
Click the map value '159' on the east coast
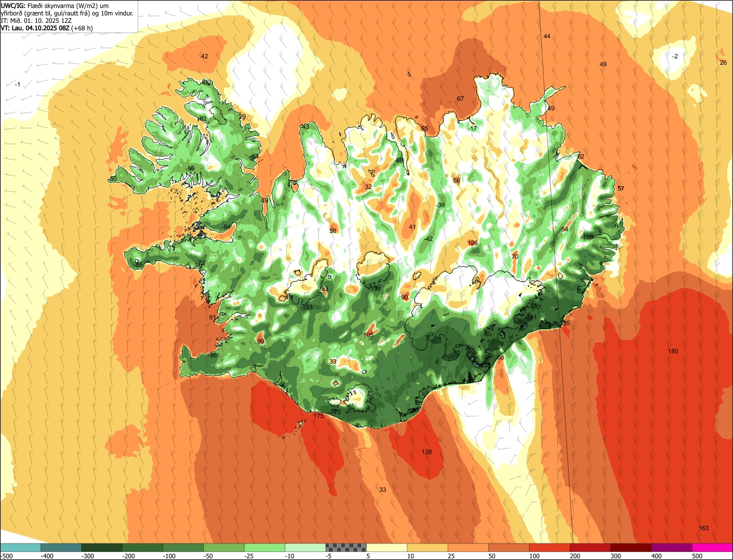588,237
